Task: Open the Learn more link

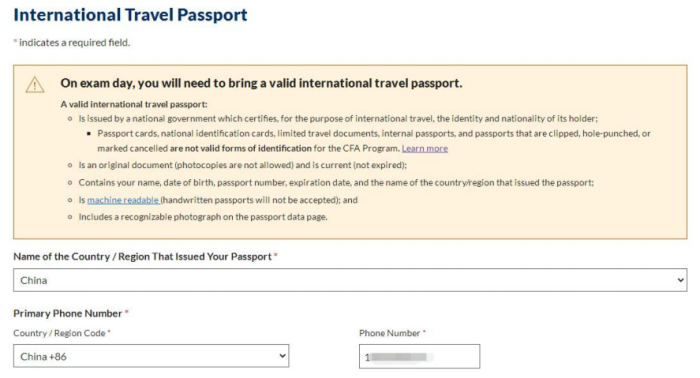Action: (425, 149)
